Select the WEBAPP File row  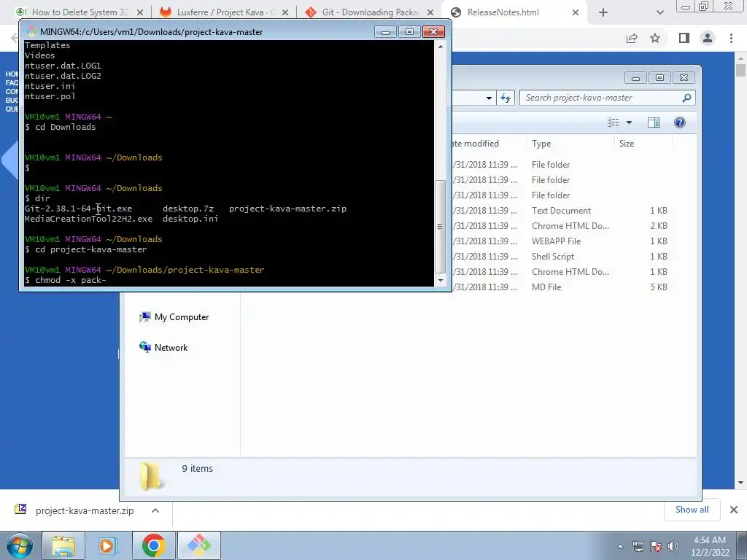(561, 241)
